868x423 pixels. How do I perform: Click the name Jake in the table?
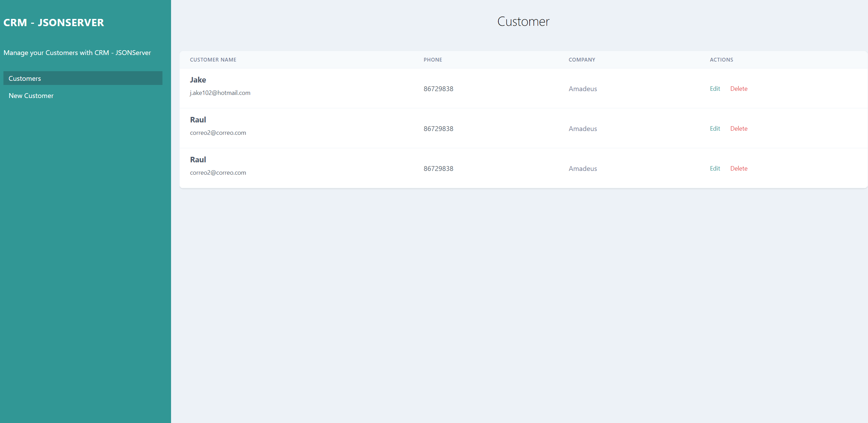198,80
